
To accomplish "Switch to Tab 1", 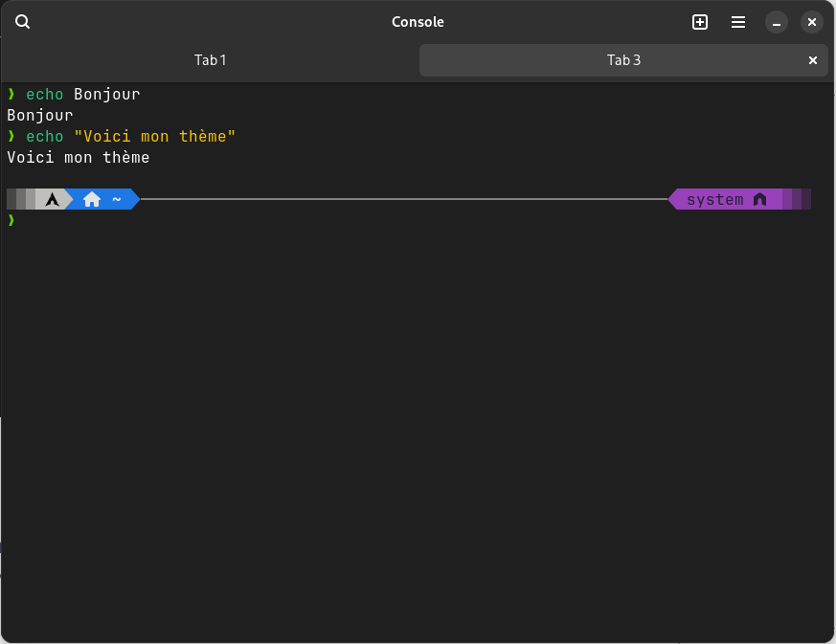I will point(210,60).
